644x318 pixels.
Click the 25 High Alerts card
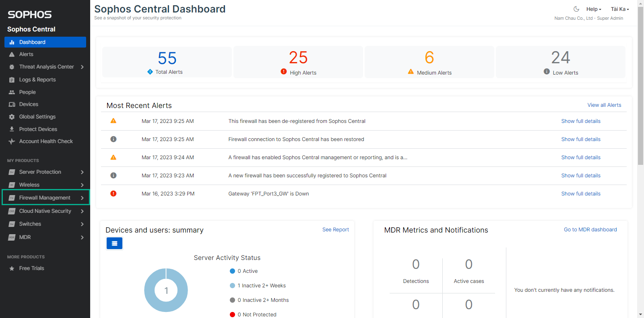click(298, 62)
